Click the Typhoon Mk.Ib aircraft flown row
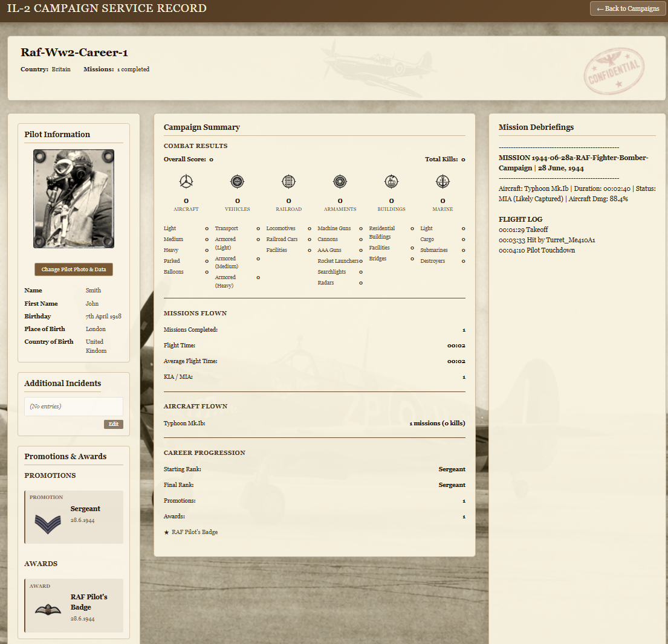The height and width of the screenshot is (644, 668). pos(314,423)
